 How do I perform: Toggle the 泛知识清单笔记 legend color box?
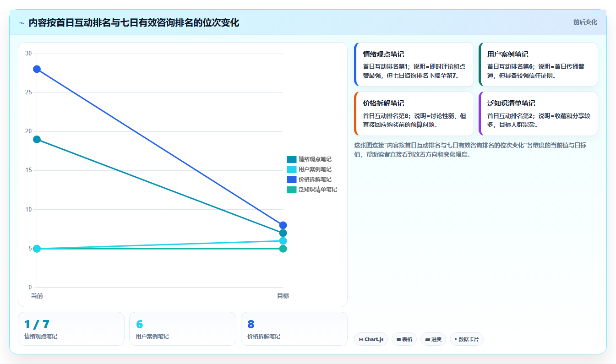(292, 190)
